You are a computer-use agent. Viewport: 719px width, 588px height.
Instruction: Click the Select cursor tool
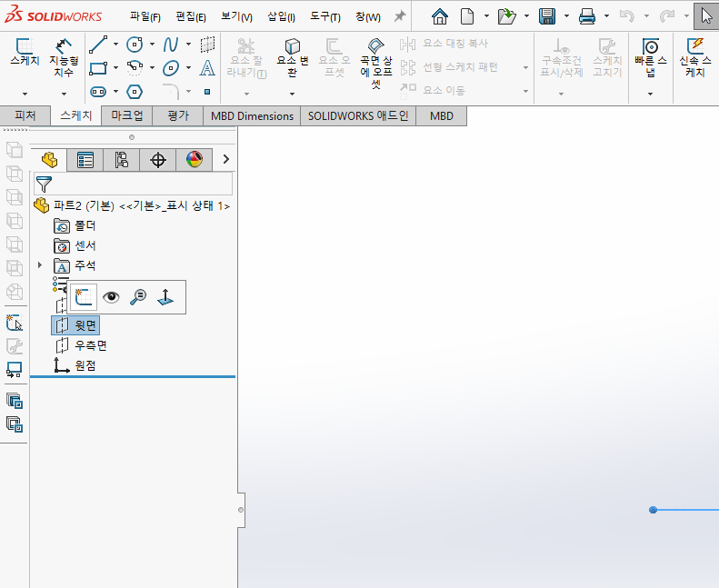[706, 16]
